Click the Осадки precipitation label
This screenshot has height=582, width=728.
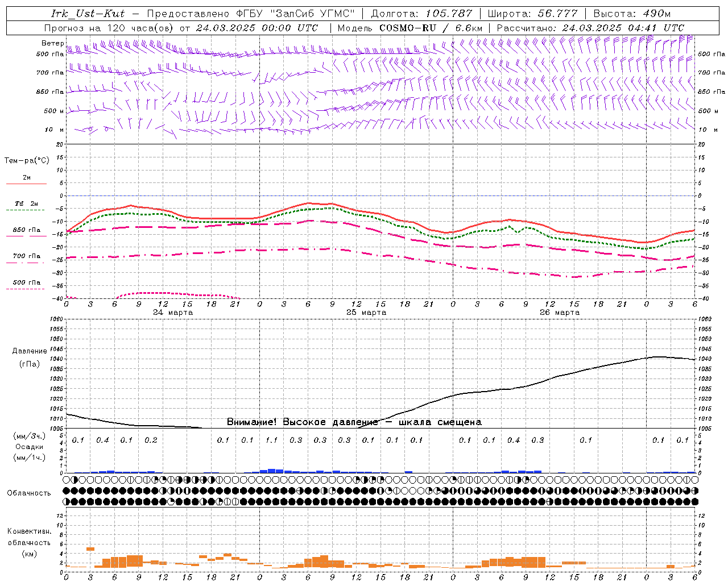[29, 447]
